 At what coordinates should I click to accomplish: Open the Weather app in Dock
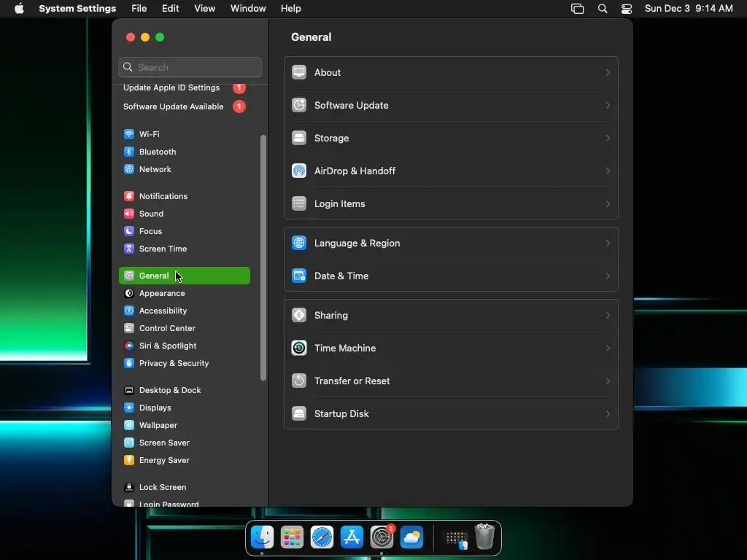(x=411, y=537)
